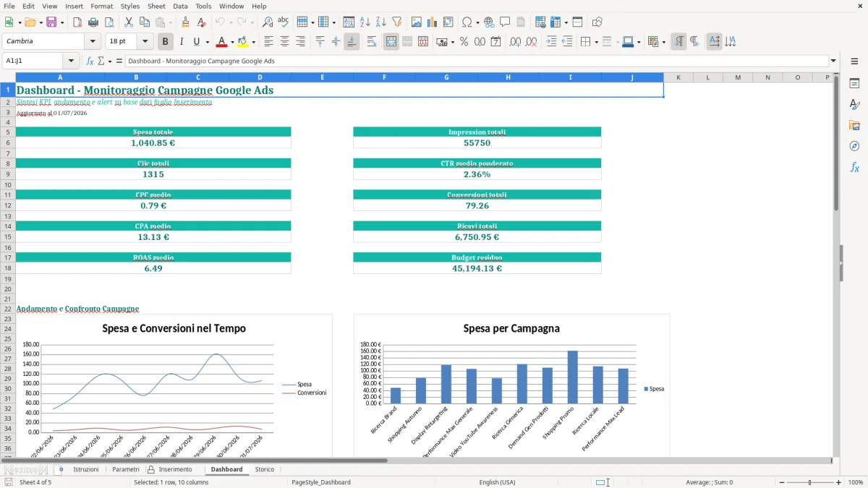The width and height of the screenshot is (868, 488).
Task: Open the Data menu
Action: [x=180, y=6]
